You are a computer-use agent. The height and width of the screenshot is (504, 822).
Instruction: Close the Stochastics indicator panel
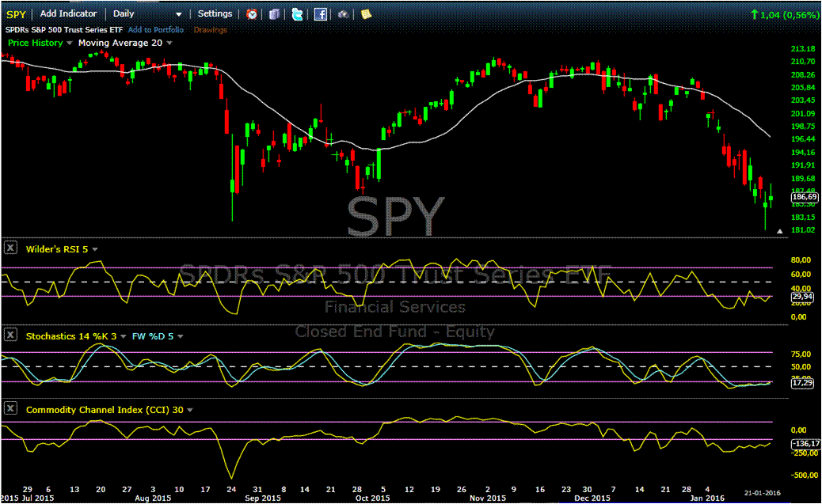(x=10, y=335)
